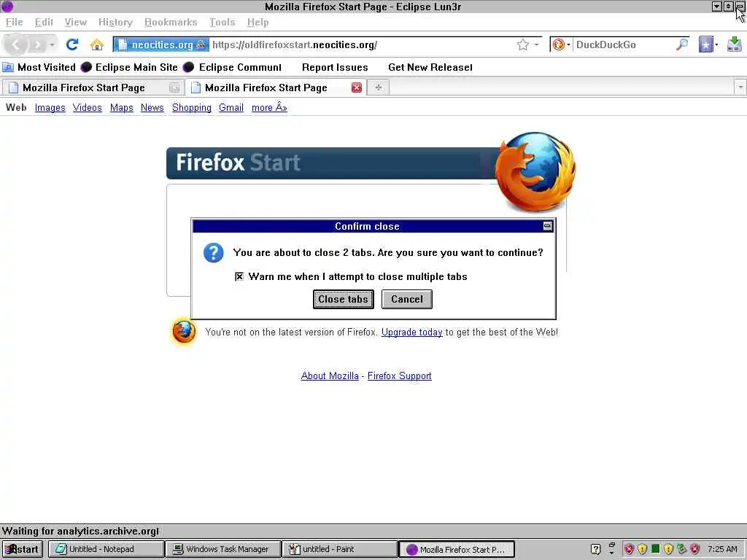Open the Downloads green-arrow icon

click(x=734, y=44)
